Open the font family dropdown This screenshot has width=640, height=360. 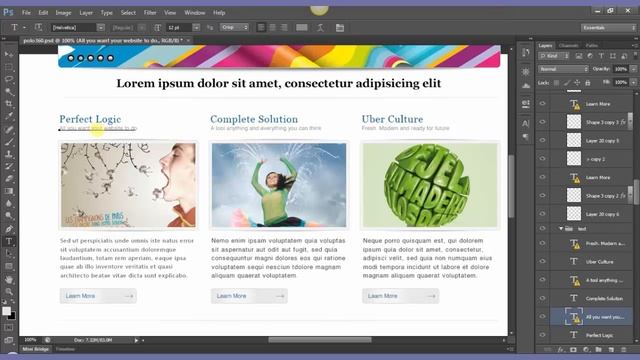coord(100,27)
